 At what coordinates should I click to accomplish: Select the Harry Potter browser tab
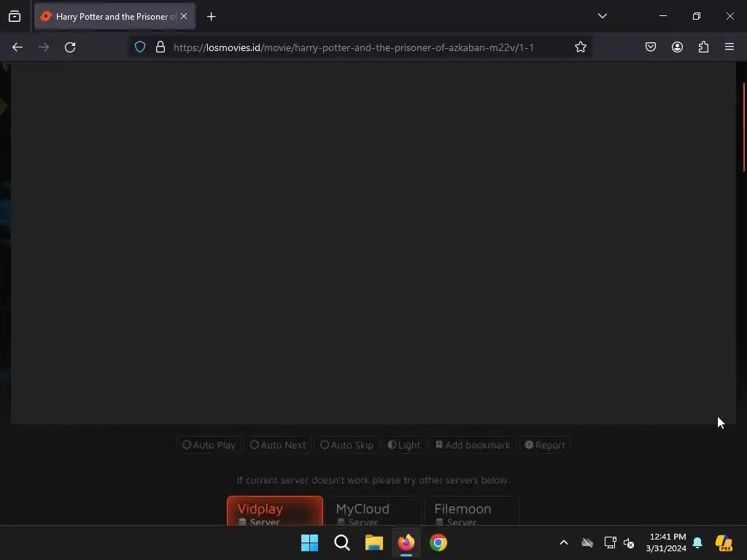pyautogui.click(x=115, y=16)
